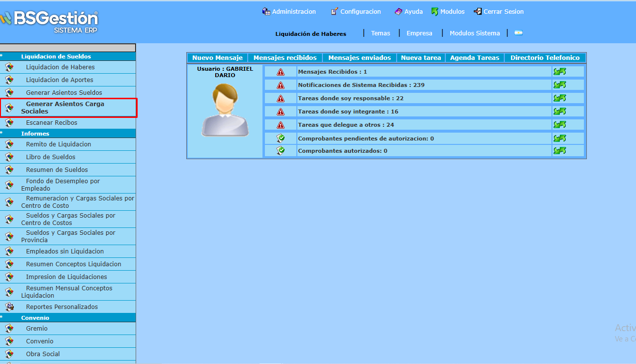Click text Tareas que delegue a otros : 24
The width and height of the screenshot is (636, 364).
pos(346,125)
